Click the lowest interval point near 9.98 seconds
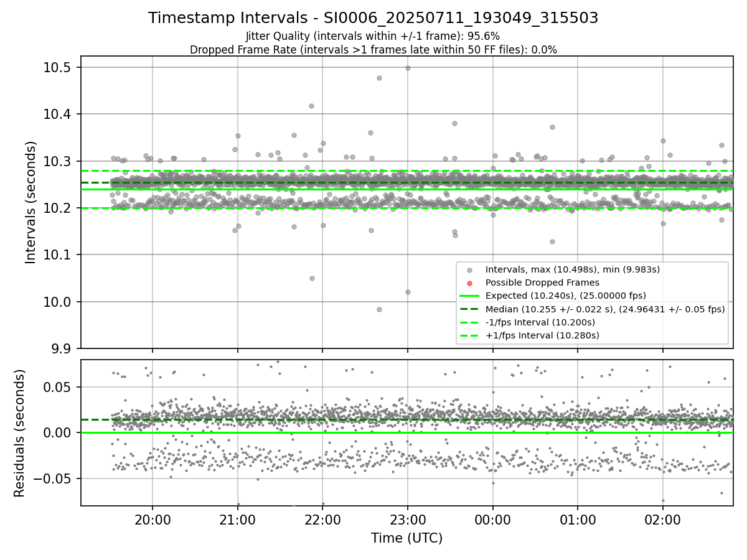This screenshot has height=560, width=747. [x=379, y=309]
